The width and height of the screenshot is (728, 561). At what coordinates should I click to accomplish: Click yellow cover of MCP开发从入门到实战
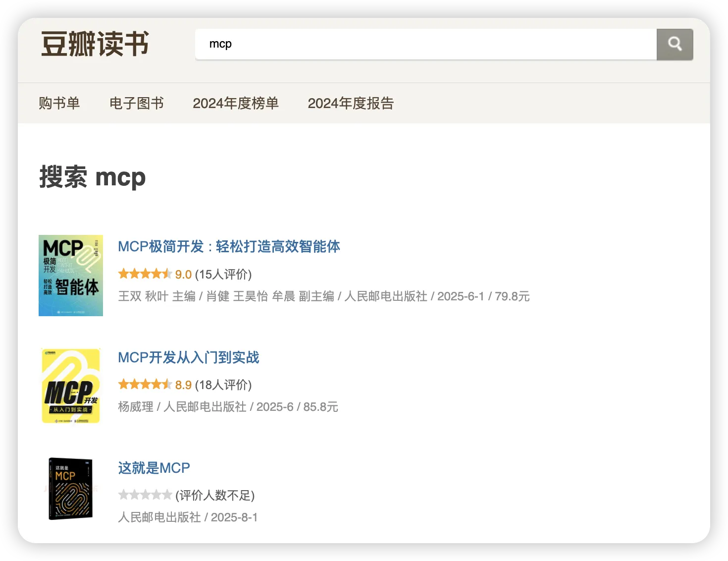71,386
